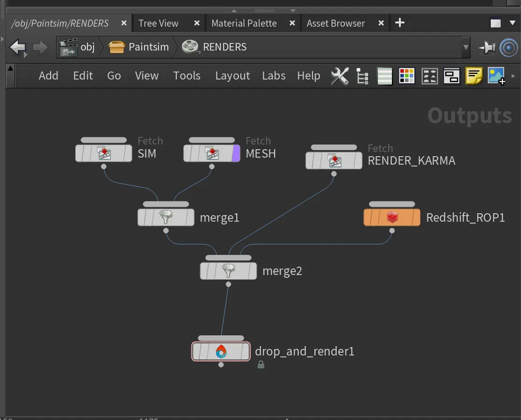Switch to striped list mode icon
The width and height of the screenshot is (521, 420).
[x=384, y=76]
